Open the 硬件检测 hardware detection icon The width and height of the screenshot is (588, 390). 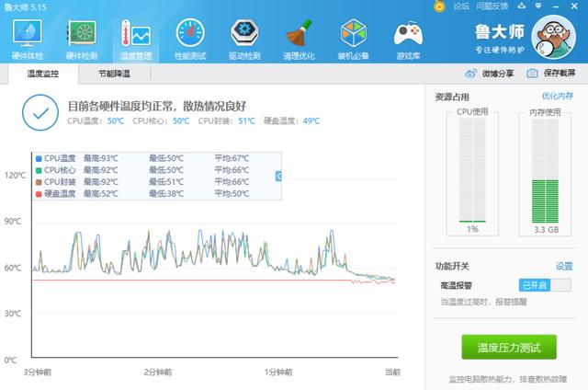(82, 39)
